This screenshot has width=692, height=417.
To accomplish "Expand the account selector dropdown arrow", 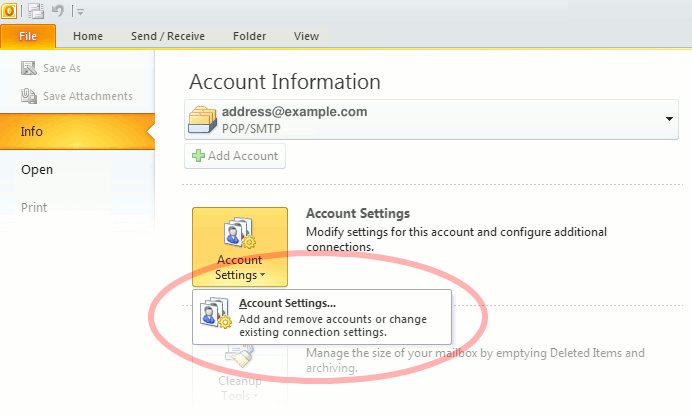I will click(x=669, y=119).
